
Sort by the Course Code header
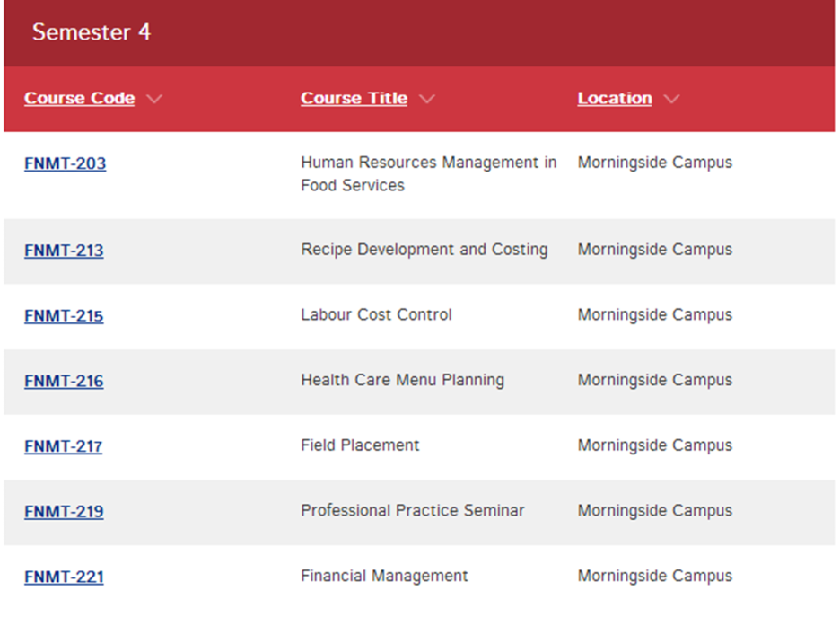click(x=79, y=98)
